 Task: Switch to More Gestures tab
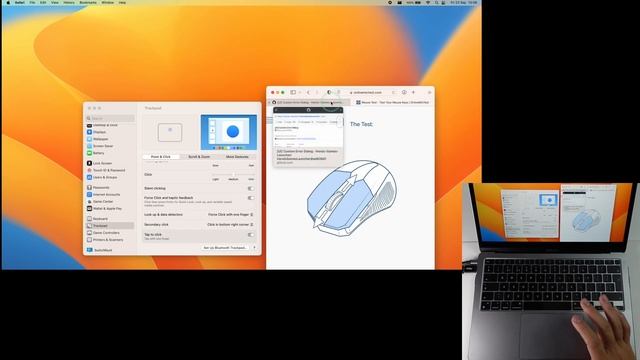(237, 157)
